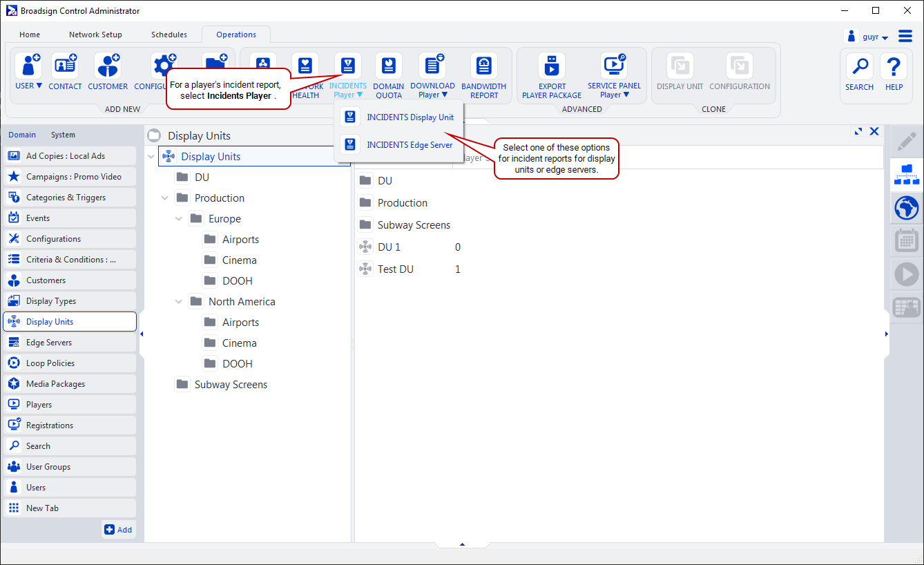Click the pop-out expand icon of Display Units panel
This screenshot has width=924, height=565.
click(858, 131)
